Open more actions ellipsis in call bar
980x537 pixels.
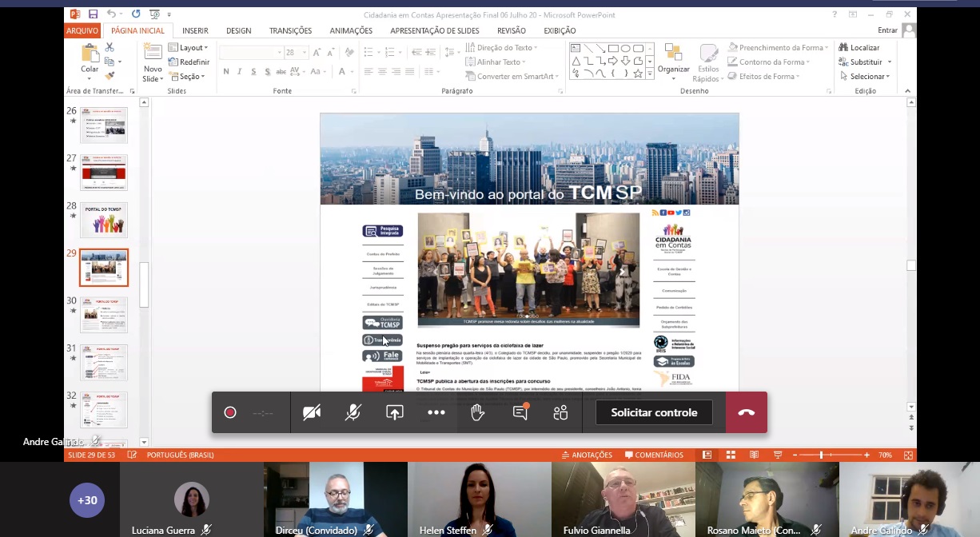(436, 412)
